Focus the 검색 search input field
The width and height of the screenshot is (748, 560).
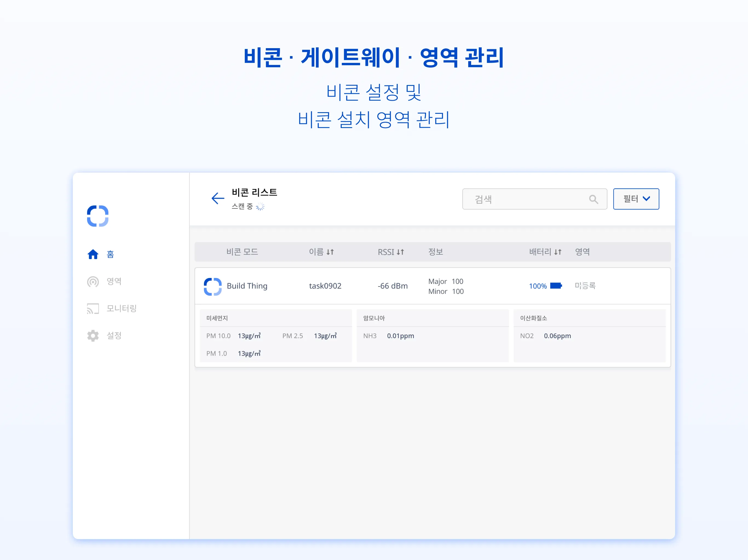tap(535, 199)
